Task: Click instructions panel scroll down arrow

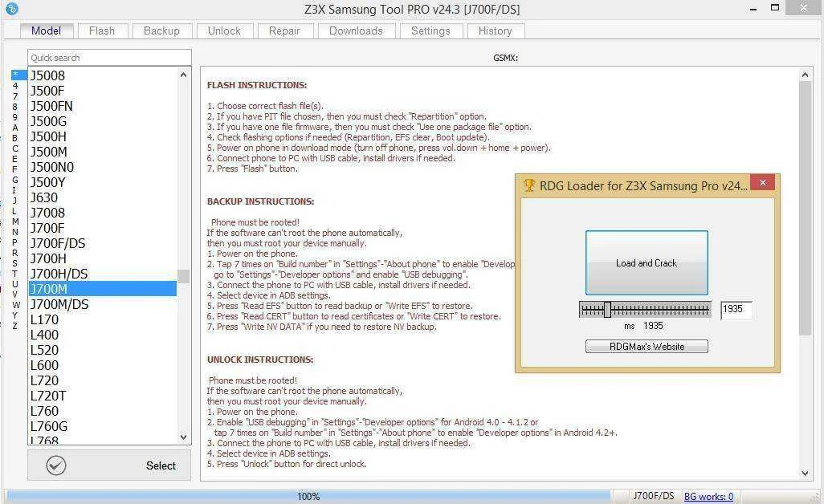Action: click(805, 473)
